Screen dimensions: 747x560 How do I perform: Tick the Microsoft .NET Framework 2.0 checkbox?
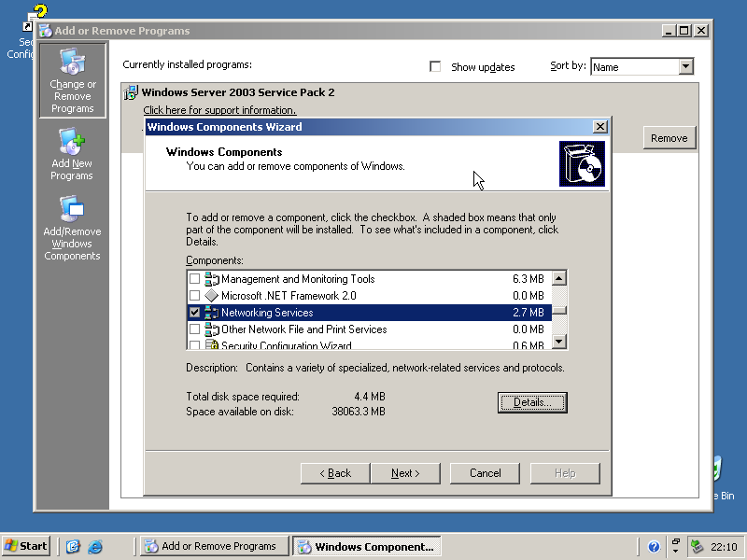(194, 296)
